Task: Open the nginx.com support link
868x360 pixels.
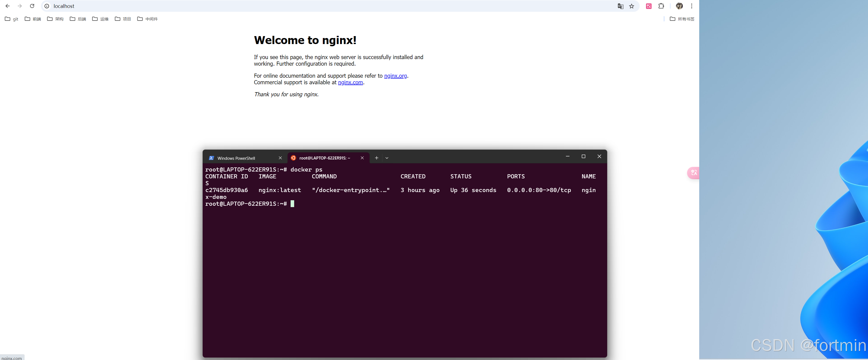Action: [x=350, y=82]
